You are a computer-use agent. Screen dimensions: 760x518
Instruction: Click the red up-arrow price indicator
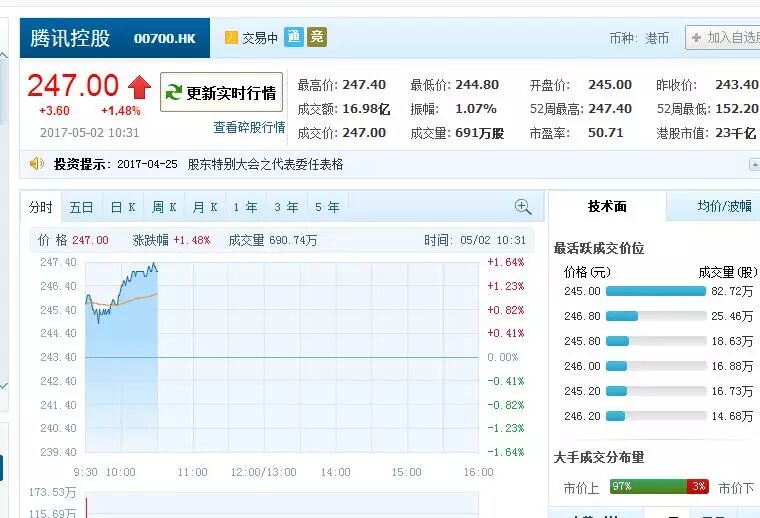(x=139, y=88)
